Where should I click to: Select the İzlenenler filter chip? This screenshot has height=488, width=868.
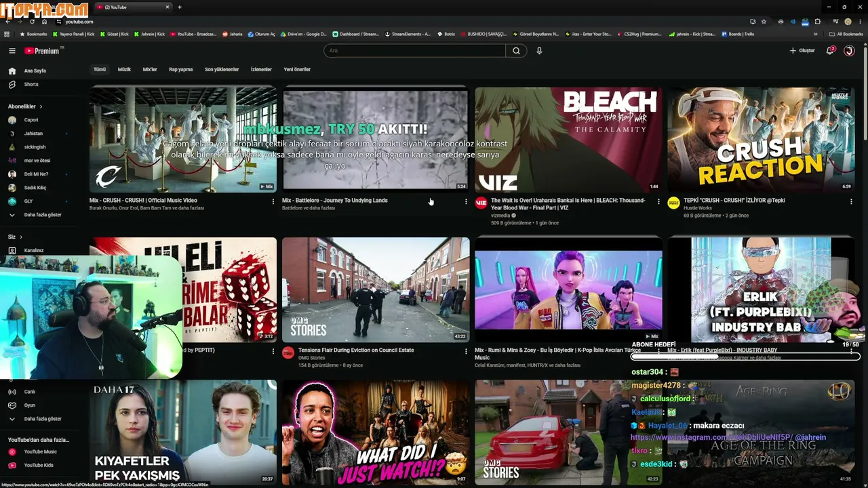tap(261, 70)
